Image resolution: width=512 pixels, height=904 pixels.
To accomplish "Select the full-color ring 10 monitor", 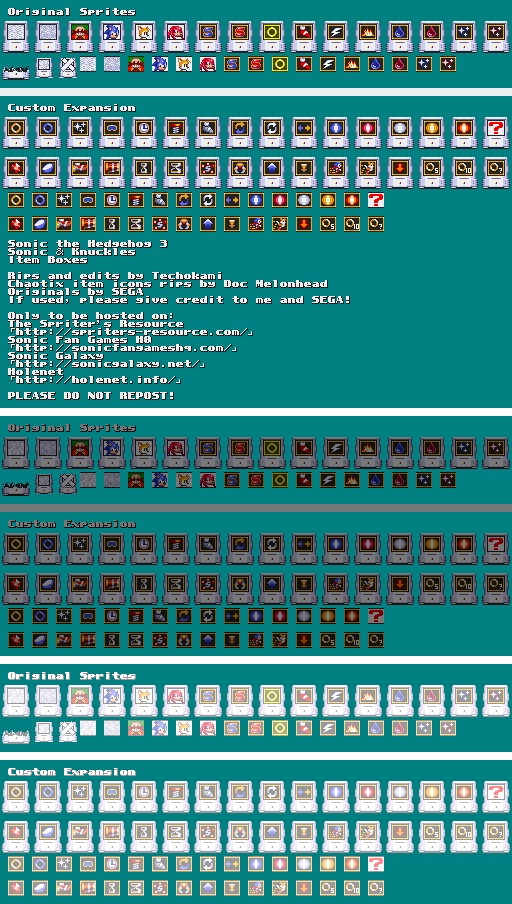I will (465, 172).
